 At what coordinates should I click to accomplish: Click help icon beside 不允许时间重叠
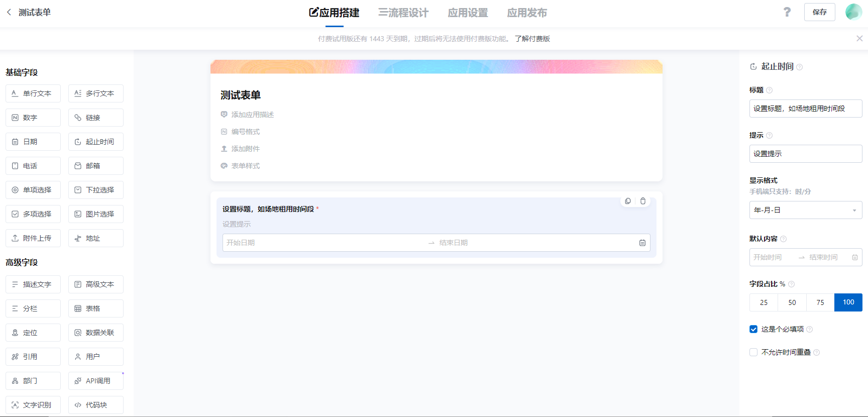click(817, 353)
